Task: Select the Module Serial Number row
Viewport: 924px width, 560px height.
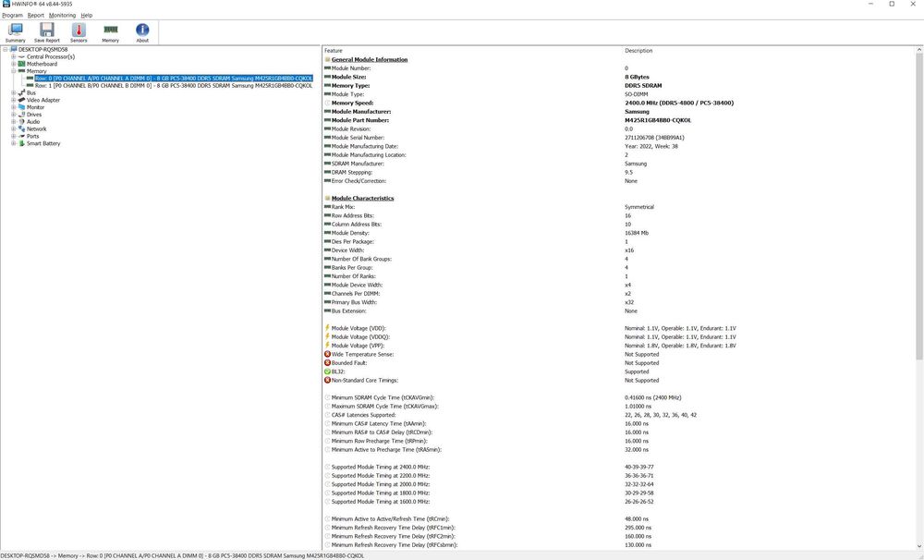Action: [x=619, y=138]
